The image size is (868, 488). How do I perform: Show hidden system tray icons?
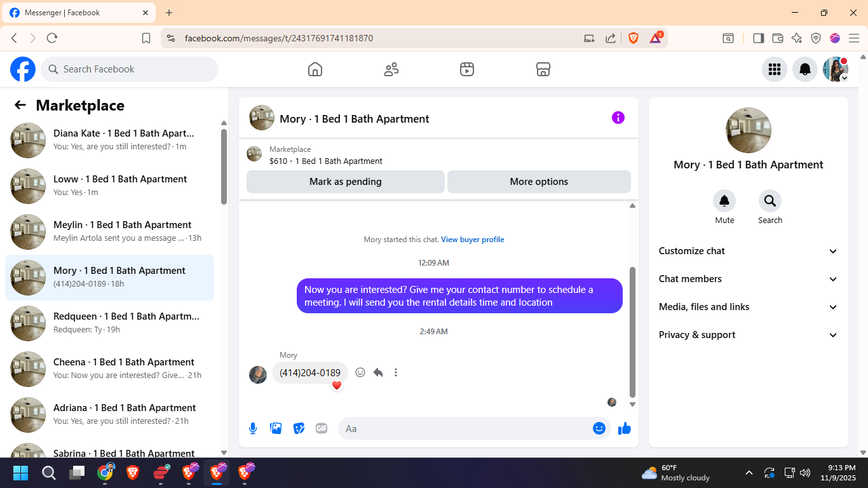point(749,473)
